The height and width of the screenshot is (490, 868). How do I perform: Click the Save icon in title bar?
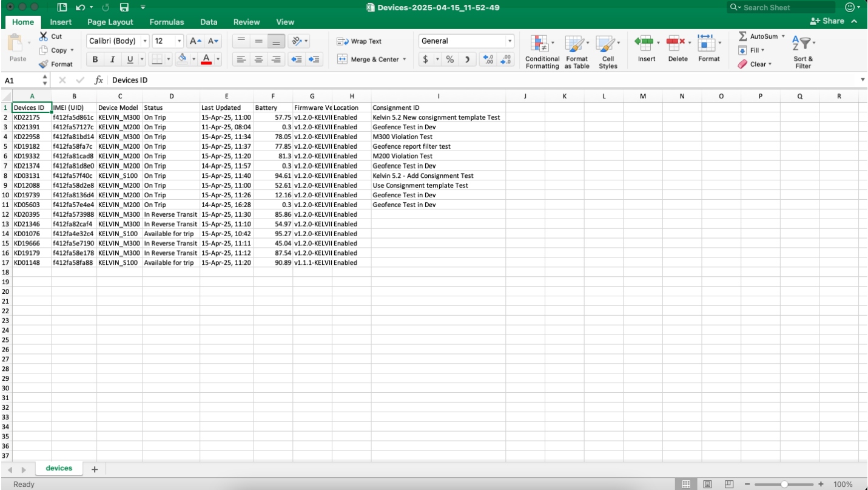point(124,7)
